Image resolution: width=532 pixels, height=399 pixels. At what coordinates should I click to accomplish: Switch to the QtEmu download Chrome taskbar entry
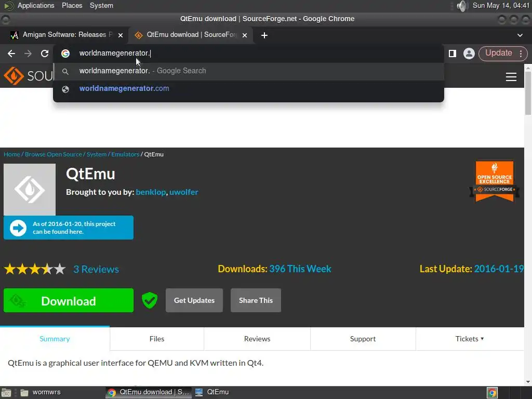[x=149, y=393]
